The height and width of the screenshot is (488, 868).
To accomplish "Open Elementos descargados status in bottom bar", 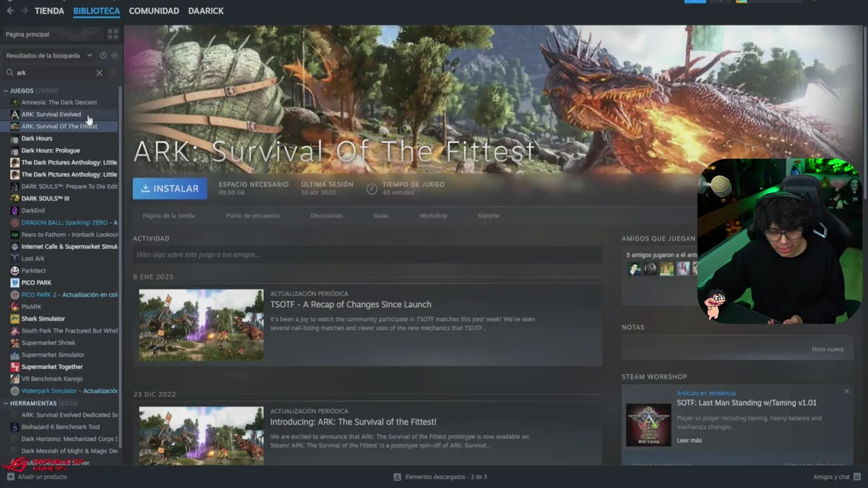I will point(446,476).
